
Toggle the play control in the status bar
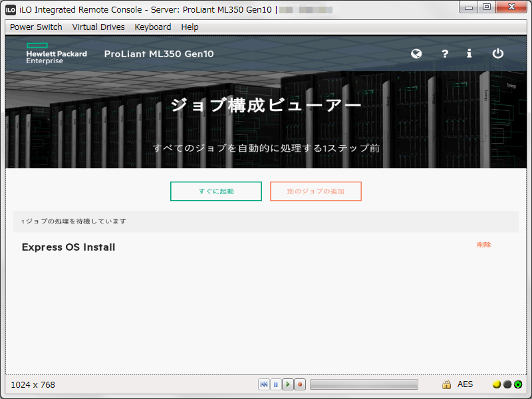tap(287, 384)
